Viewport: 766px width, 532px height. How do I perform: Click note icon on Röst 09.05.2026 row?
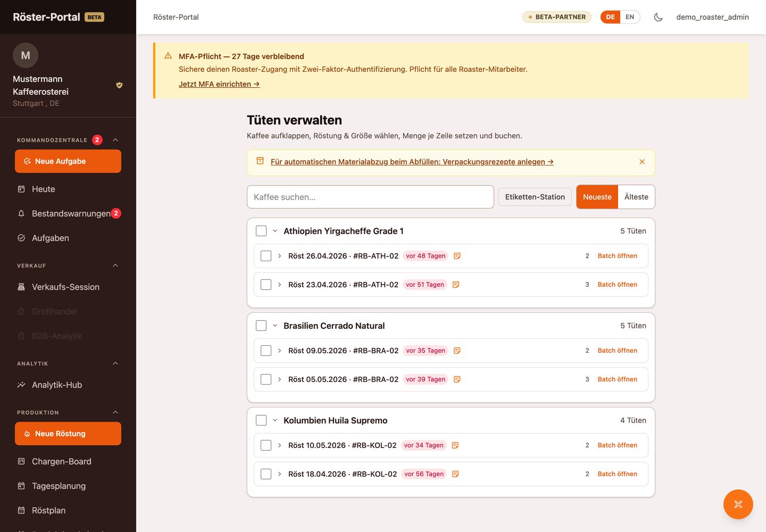point(457,351)
